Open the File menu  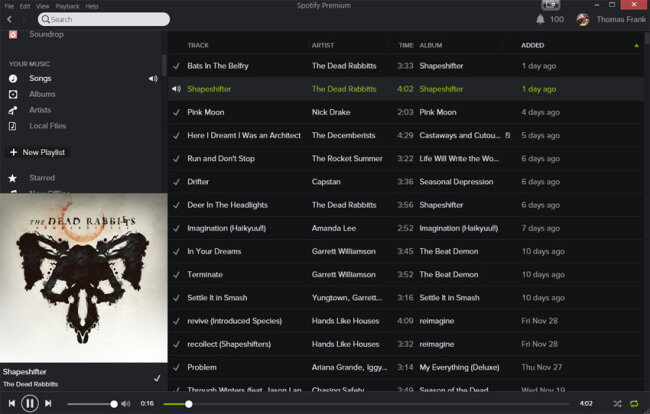pos(9,6)
